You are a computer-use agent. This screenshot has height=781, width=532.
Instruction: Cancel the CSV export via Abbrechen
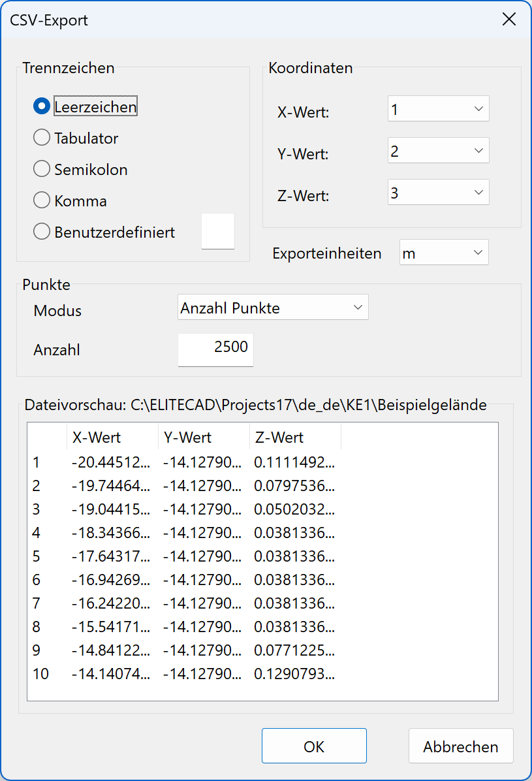point(461,746)
